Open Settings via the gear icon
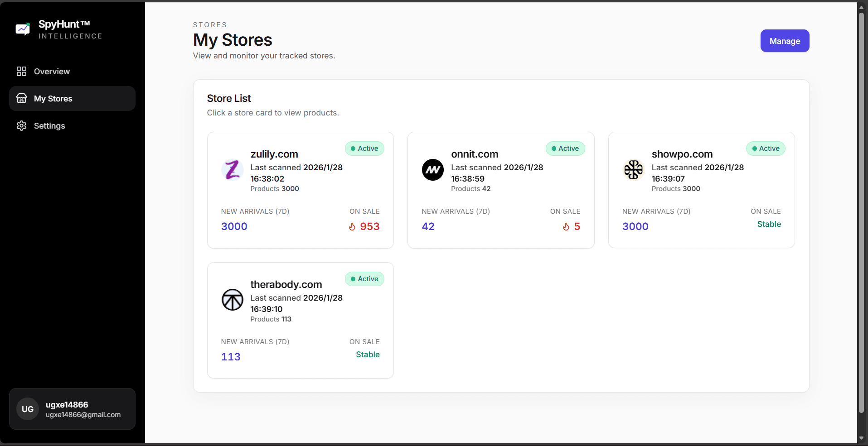The width and height of the screenshot is (868, 446). pos(21,125)
